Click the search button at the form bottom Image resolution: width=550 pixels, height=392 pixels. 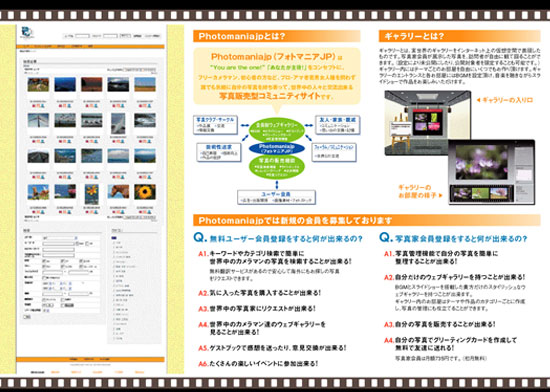27,317
